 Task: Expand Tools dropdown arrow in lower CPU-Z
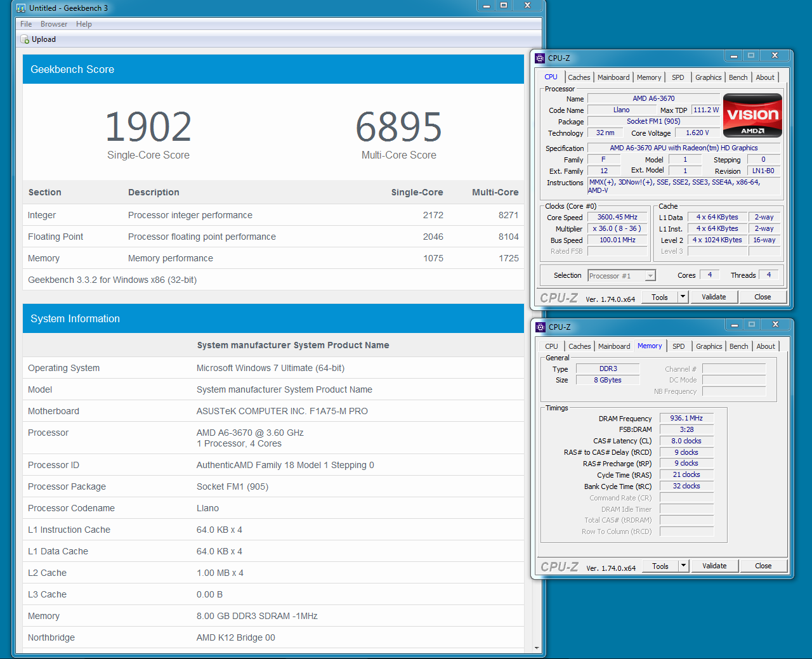pos(684,566)
